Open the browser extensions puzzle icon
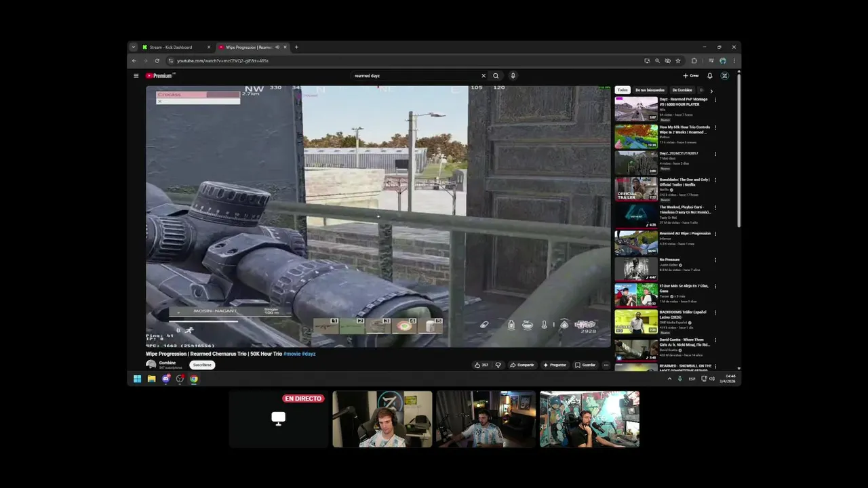The width and height of the screenshot is (868, 488). [x=694, y=60]
